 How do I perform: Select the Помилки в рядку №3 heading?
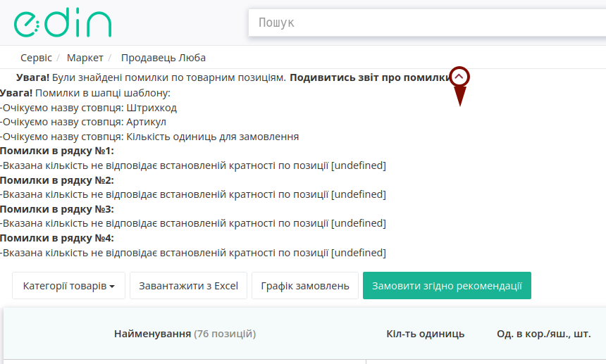[57, 209]
